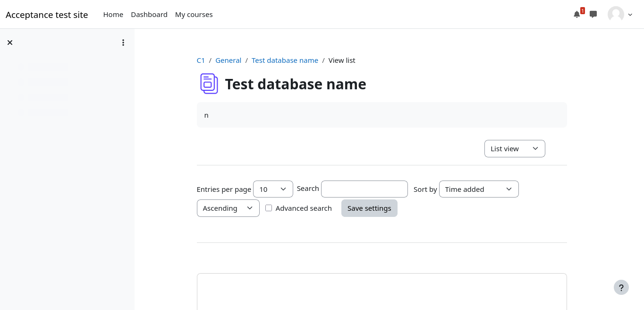Change Entries per page dropdown
The width and height of the screenshot is (644, 310).
tap(273, 189)
